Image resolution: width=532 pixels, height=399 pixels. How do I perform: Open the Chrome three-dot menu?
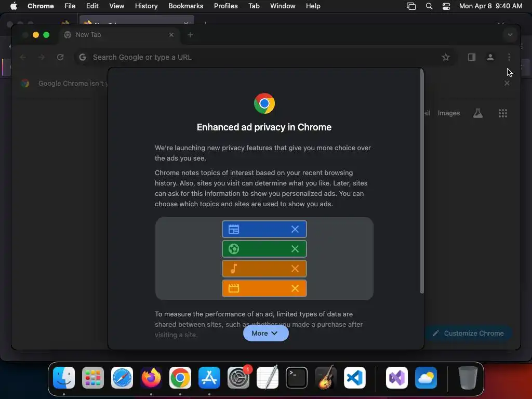pos(509,57)
